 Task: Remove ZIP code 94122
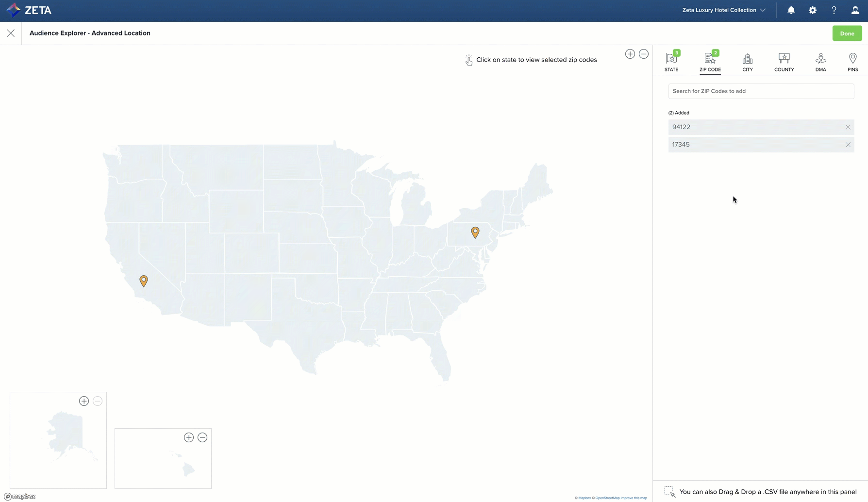(x=848, y=127)
